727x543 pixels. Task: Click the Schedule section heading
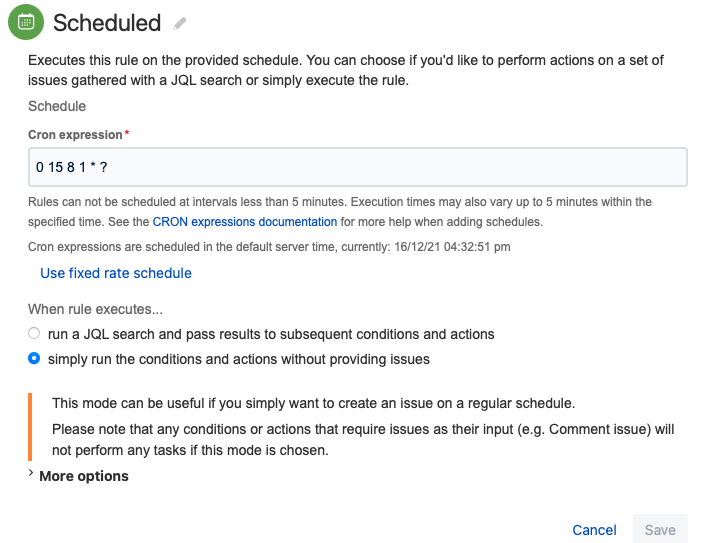pyautogui.click(x=57, y=106)
